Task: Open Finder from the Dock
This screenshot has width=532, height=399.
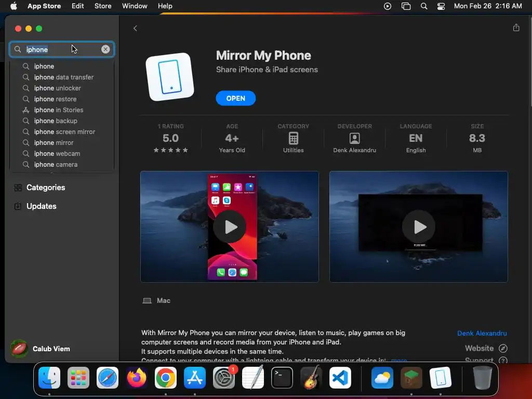Action: click(49, 378)
